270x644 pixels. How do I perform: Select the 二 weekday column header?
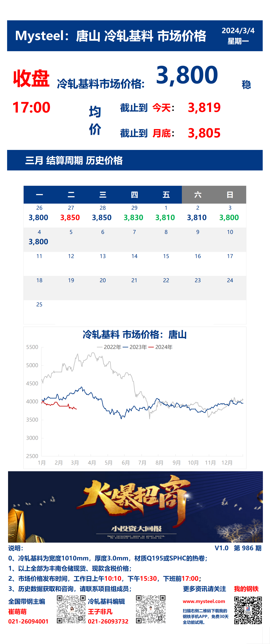71,194
